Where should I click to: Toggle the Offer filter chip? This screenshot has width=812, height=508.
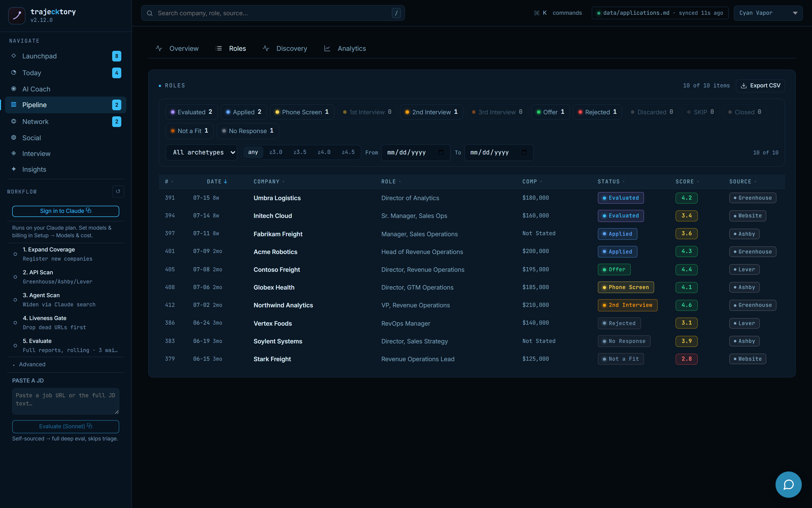click(x=550, y=112)
